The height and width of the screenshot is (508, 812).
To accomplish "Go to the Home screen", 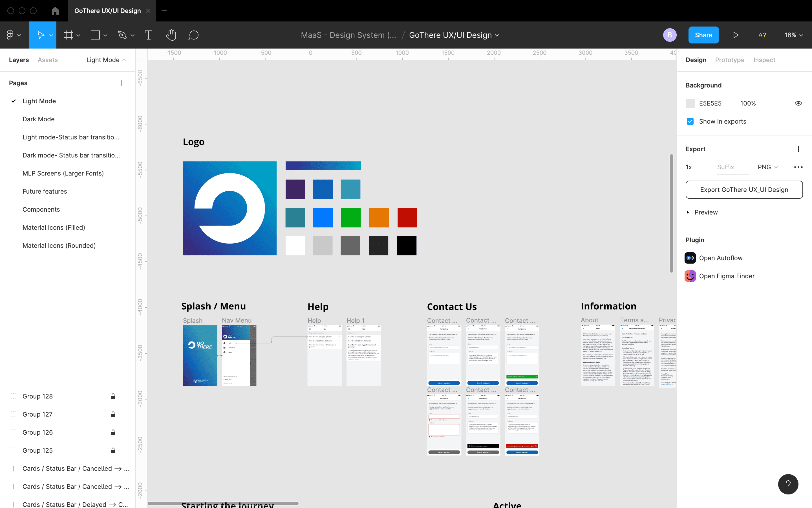I will [x=55, y=11].
